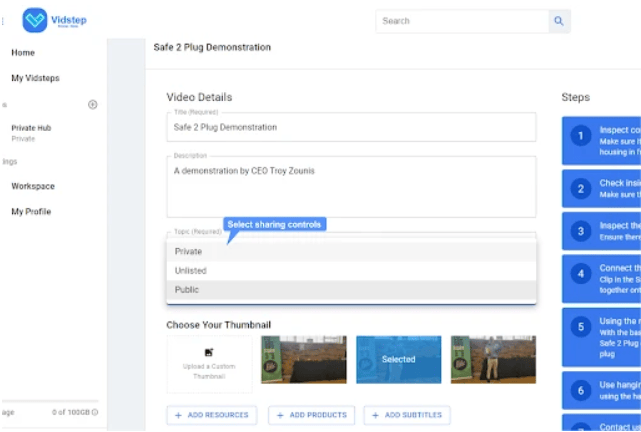Click the plus circle icon in sidebar
Screen dimensions: 641x432
pyautogui.click(x=93, y=104)
